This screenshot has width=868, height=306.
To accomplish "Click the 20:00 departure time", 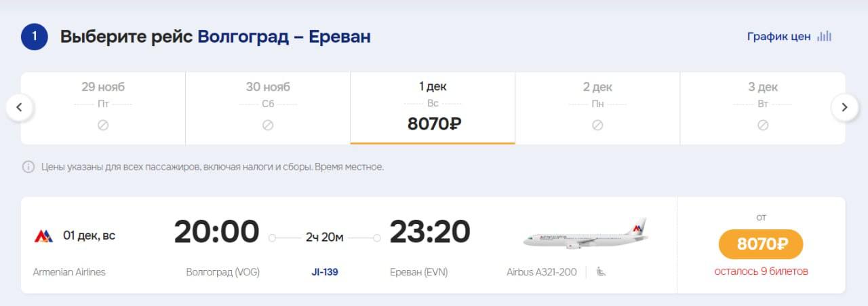I will click(216, 232).
